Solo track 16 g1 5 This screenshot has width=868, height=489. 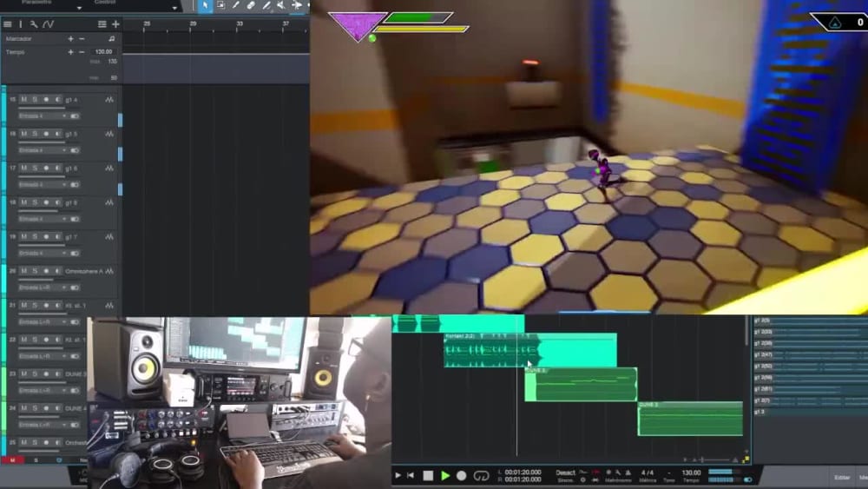coord(35,134)
